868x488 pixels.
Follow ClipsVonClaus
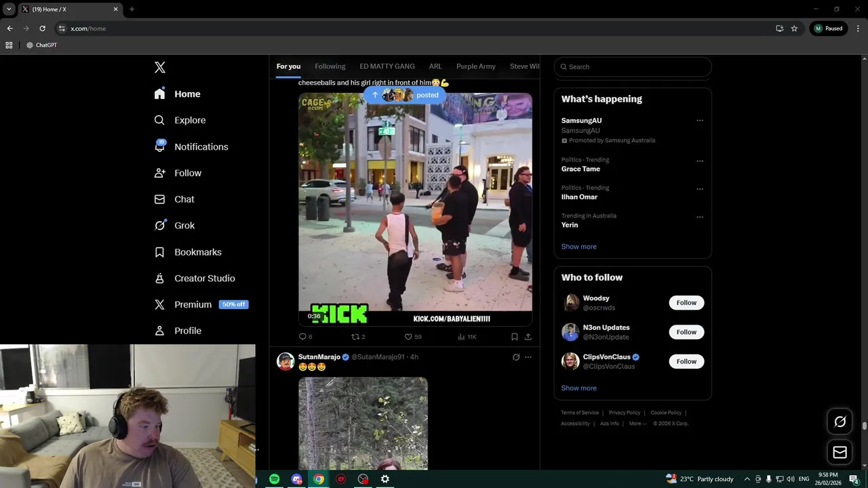[x=686, y=361]
